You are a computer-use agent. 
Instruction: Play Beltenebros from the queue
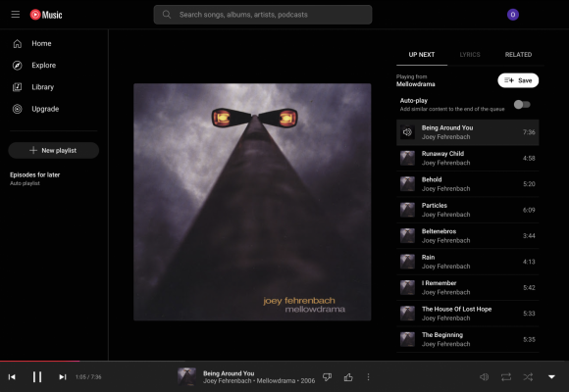467,236
